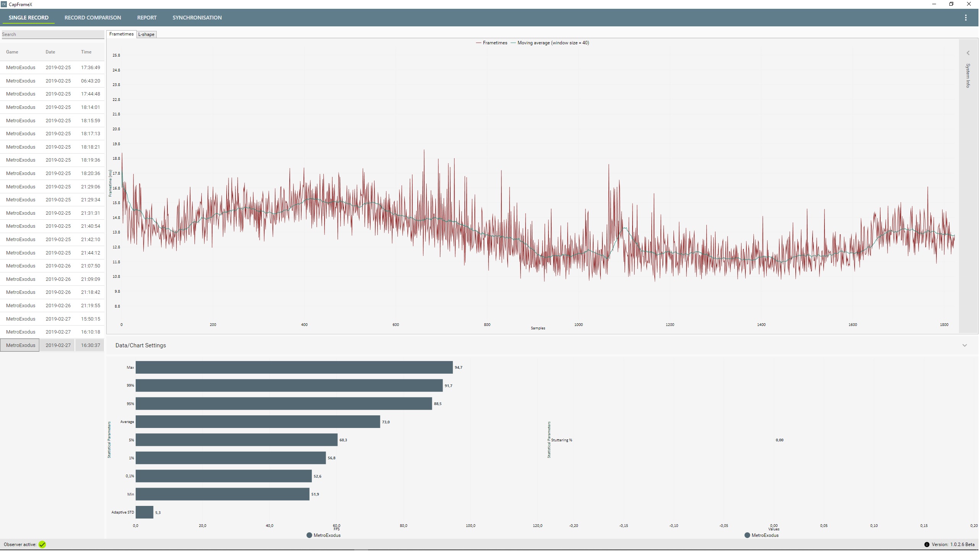This screenshot has width=980, height=551.
Task: Sort records by the Time column header
Action: tap(86, 52)
